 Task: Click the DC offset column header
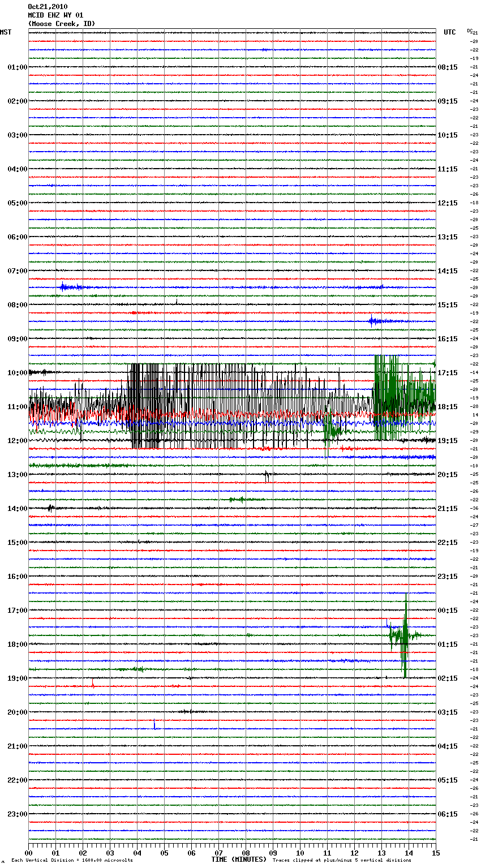point(470,31)
